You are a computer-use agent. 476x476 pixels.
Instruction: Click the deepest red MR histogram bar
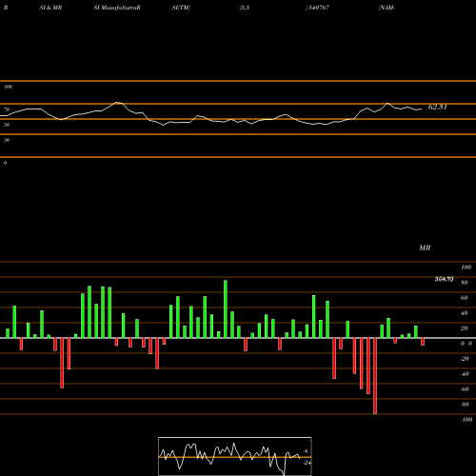pyautogui.click(x=375, y=376)
